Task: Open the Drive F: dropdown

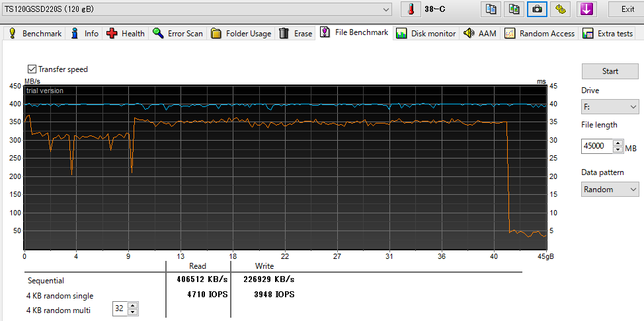Action: click(x=610, y=107)
